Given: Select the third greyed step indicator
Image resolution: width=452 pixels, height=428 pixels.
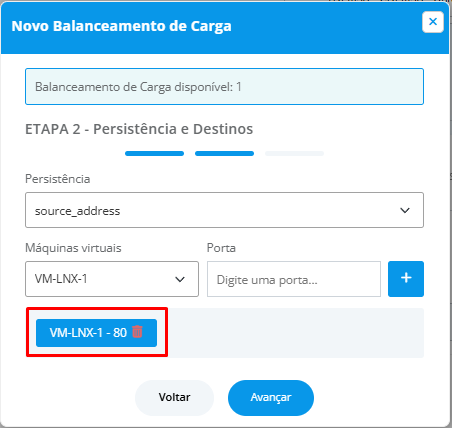Looking at the screenshot, I should tap(294, 153).
